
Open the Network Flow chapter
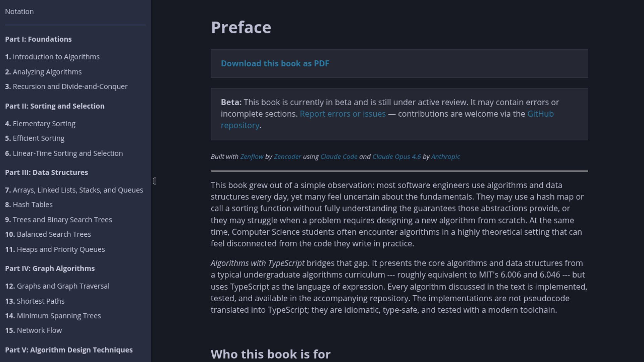34,330
